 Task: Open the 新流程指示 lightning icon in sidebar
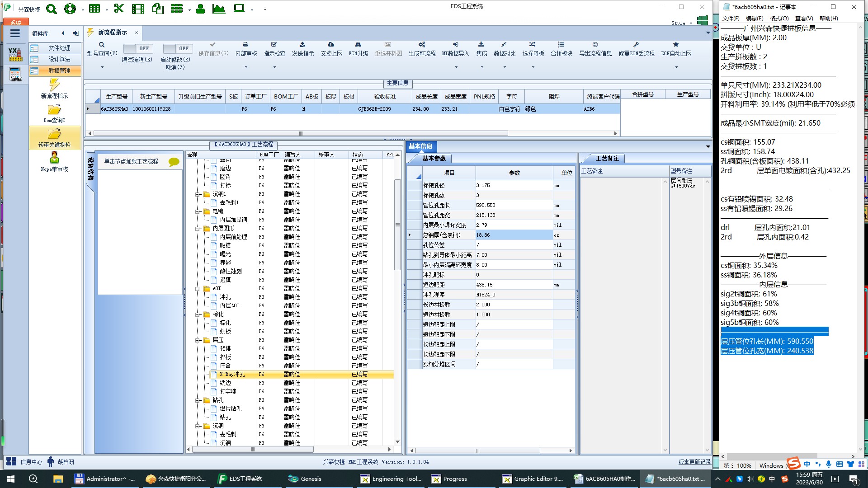pyautogui.click(x=54, y=84)
